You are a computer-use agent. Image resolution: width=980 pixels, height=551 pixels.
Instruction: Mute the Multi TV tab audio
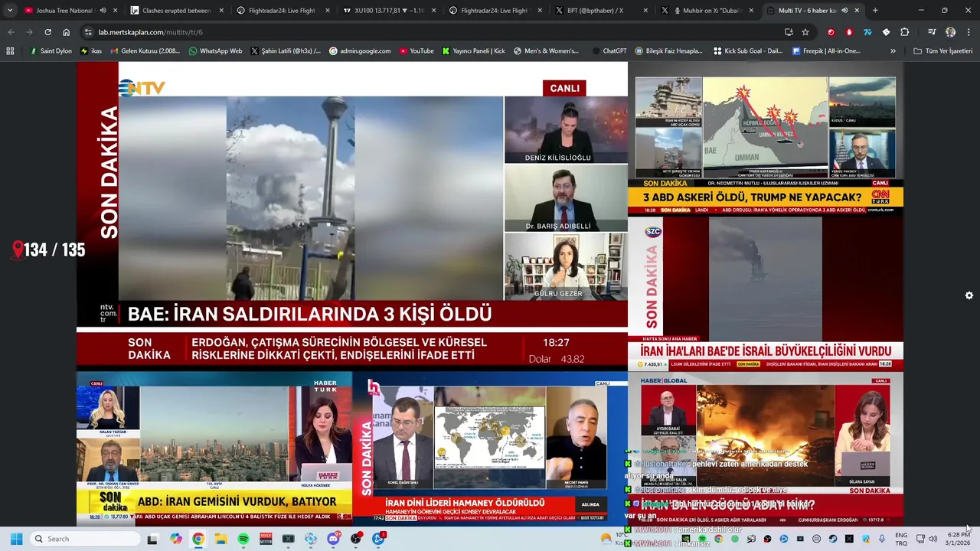(844, 11)
